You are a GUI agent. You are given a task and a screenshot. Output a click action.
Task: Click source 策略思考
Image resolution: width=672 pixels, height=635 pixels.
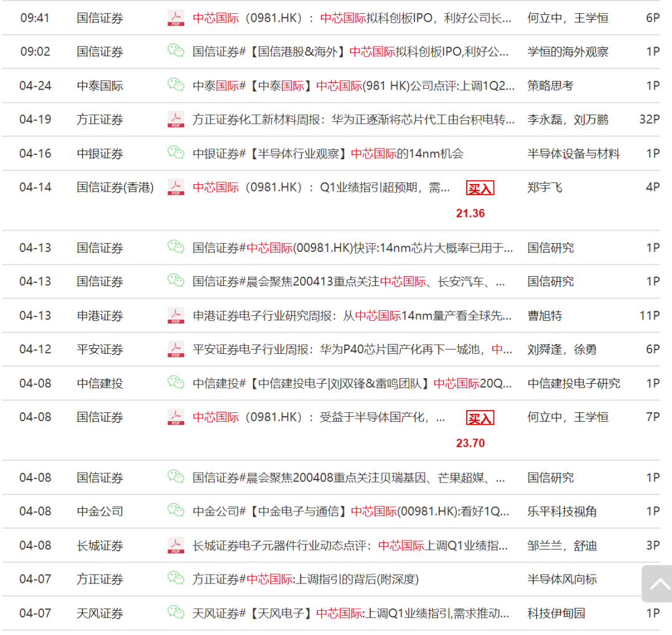tap(550, 86)
